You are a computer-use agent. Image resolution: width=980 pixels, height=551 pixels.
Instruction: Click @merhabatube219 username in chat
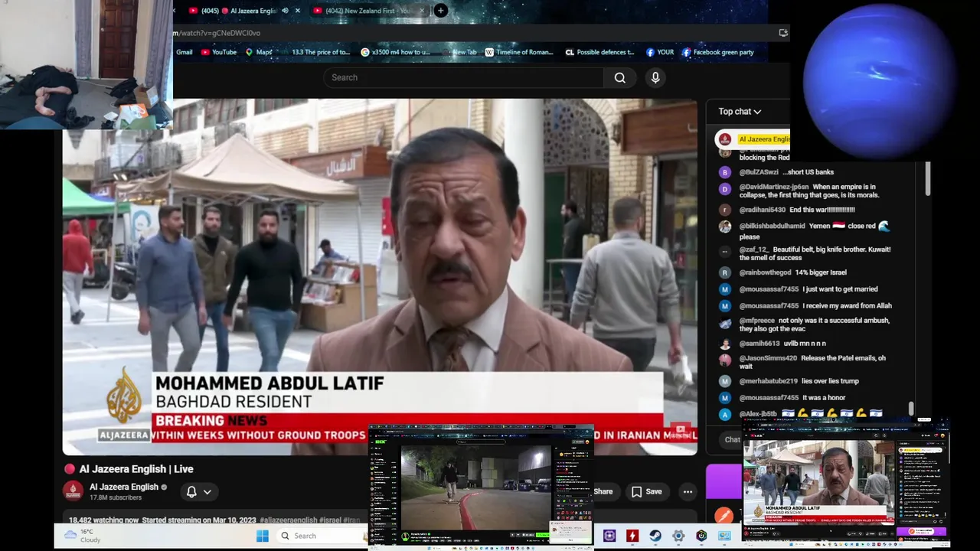coord(768,381)
